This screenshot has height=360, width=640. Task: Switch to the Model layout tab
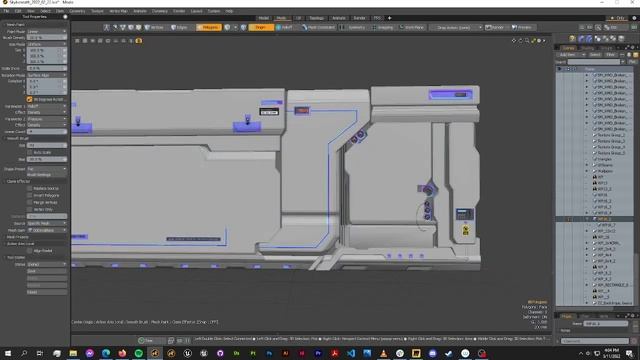(x=263, y=18)
